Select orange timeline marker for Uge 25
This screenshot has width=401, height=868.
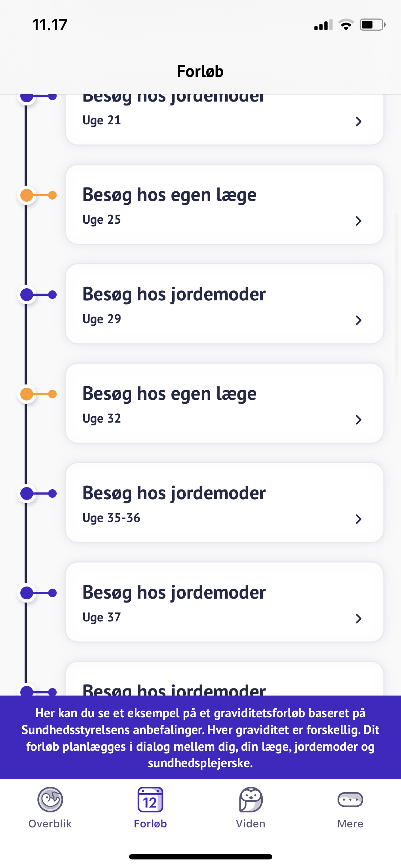[27, 195]
